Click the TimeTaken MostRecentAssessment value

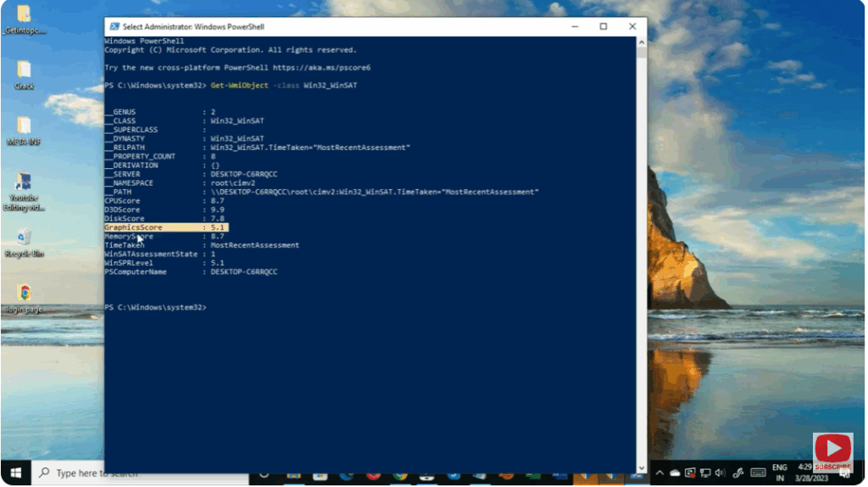tap(254, 245)
